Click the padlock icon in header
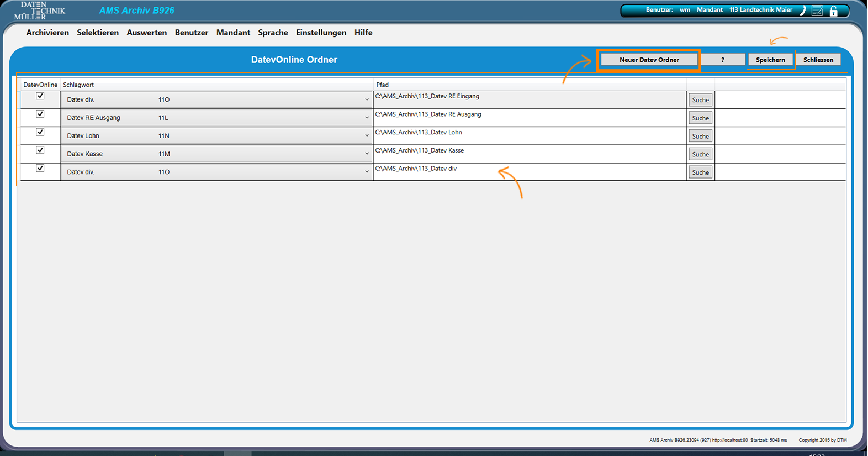The image size is (868, 456). point(834,11)
